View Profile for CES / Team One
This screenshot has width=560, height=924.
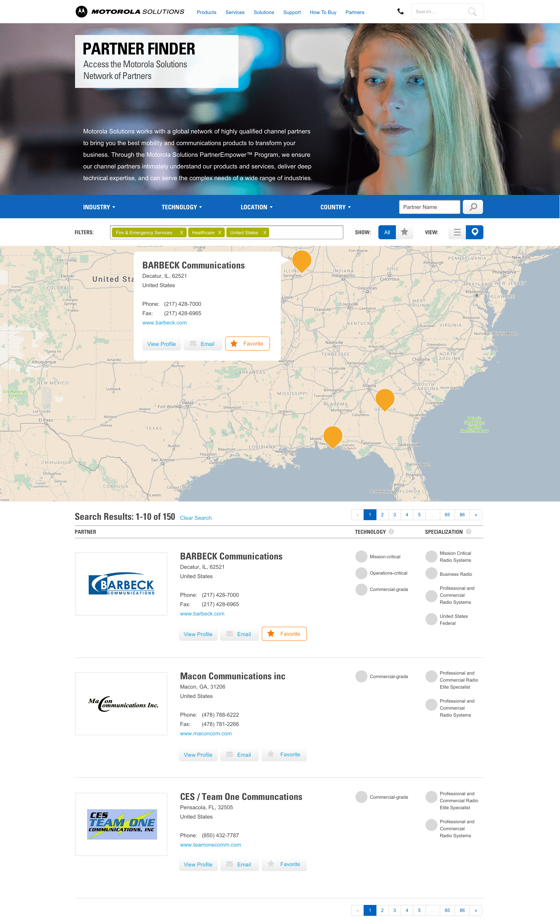198,864
